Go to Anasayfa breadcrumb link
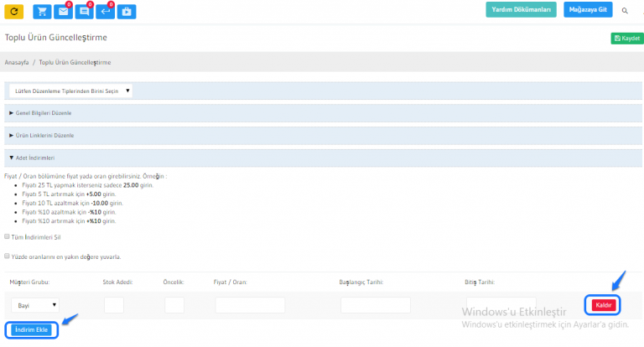This screenshot has height=347, width=644. point(17,62)
